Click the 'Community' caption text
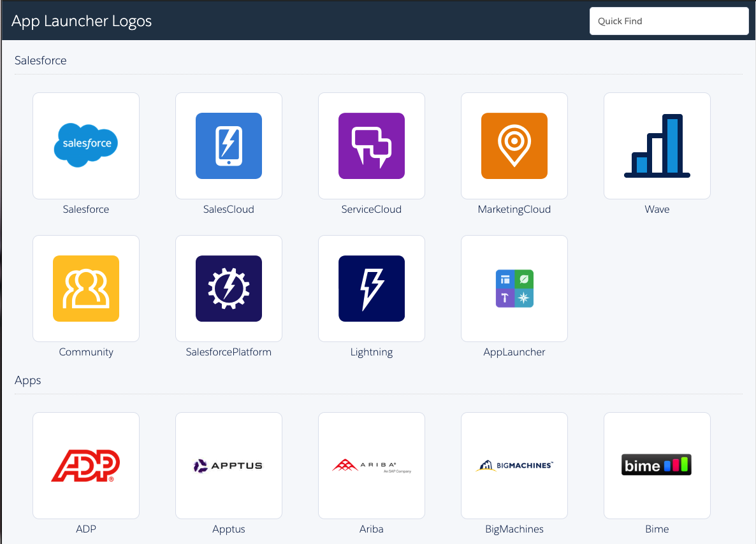Viewport: 756px width, 544px height. pos(86,352)
